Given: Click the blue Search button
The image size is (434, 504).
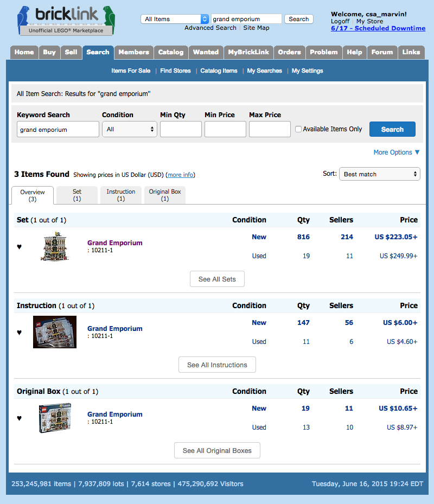Looking at the screenshot, I should click(392, 129).
